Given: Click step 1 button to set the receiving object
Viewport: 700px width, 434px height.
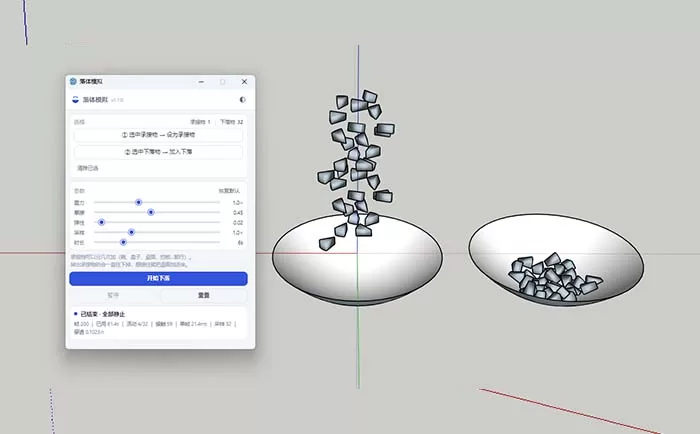Looking at the screenshot, I should 158,135.
